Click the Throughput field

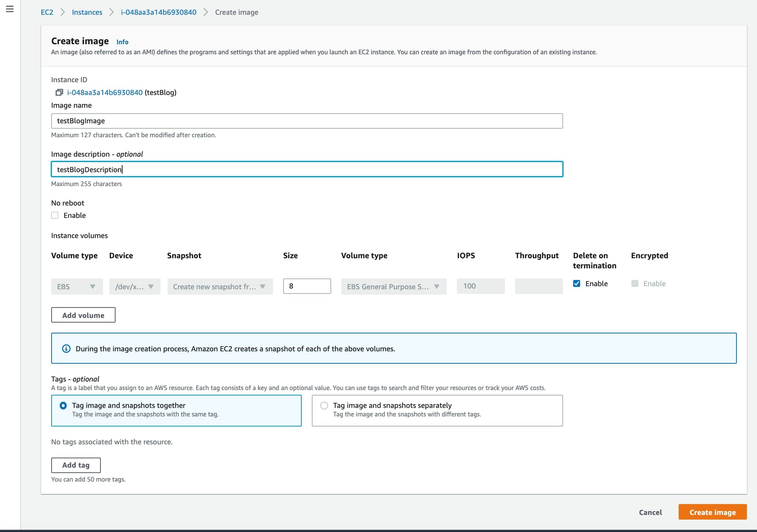tap(539, 286)
